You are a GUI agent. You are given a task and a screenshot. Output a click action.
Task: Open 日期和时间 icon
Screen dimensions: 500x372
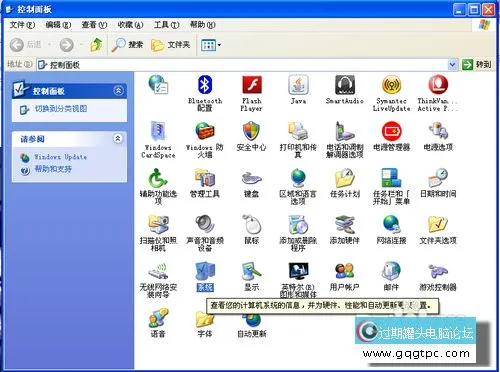coord(438,178)
